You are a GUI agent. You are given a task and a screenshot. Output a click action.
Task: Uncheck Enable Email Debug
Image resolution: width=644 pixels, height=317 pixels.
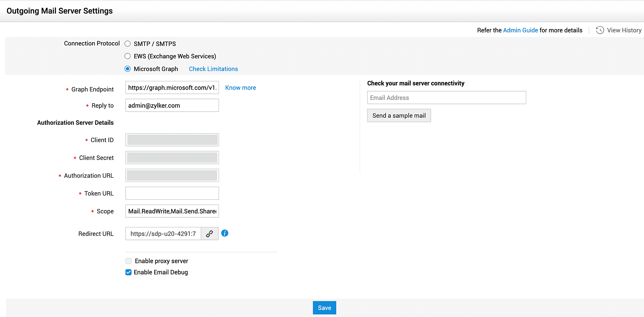point(128,272)
